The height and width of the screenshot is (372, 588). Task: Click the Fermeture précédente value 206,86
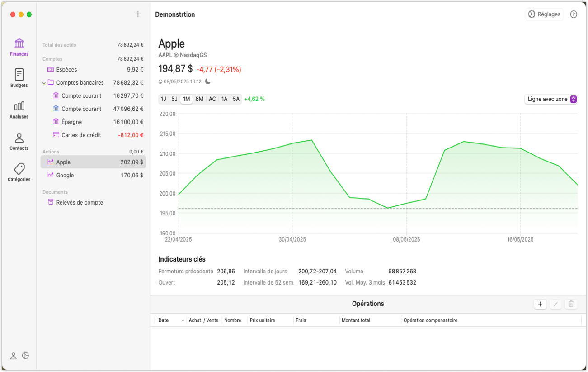[226, 272]
